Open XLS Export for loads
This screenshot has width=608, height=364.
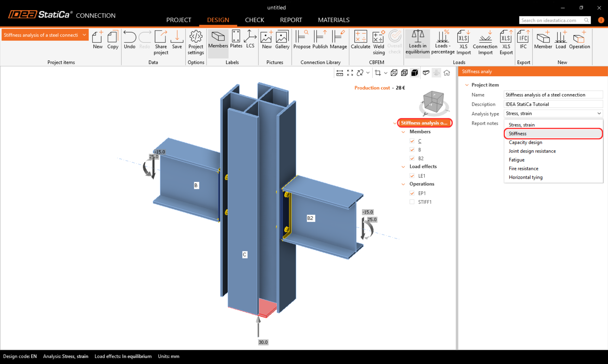[506, 43]
